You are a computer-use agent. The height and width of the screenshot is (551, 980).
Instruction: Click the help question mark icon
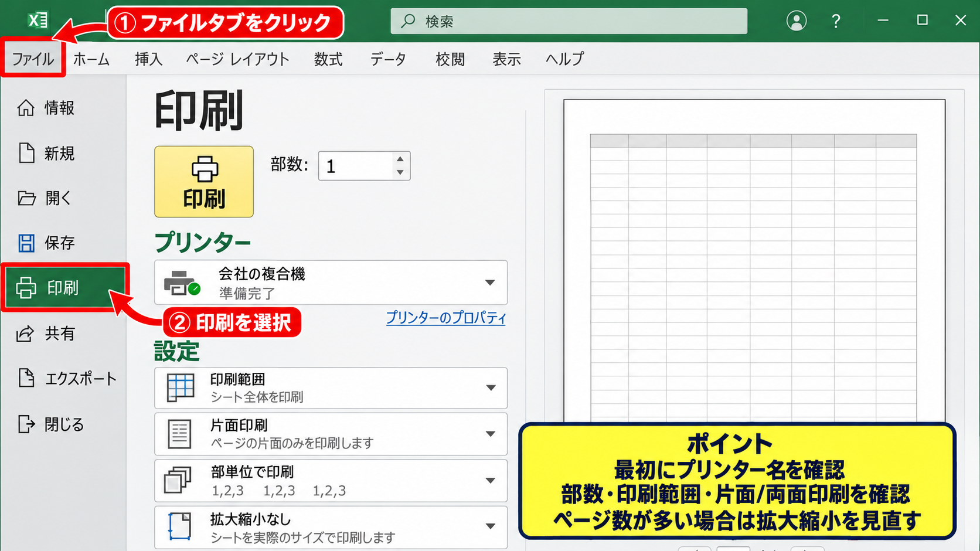[836, 22]
